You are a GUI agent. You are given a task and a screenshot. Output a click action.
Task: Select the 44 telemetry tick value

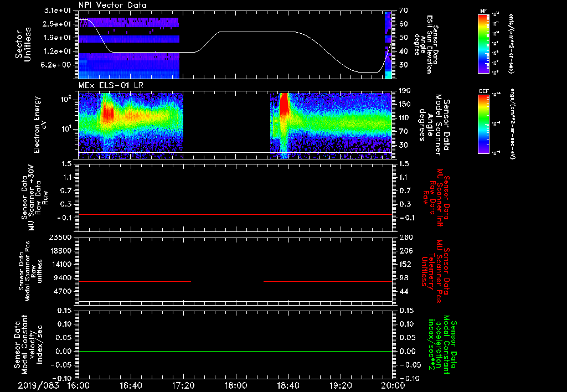[x=404, y=291]
